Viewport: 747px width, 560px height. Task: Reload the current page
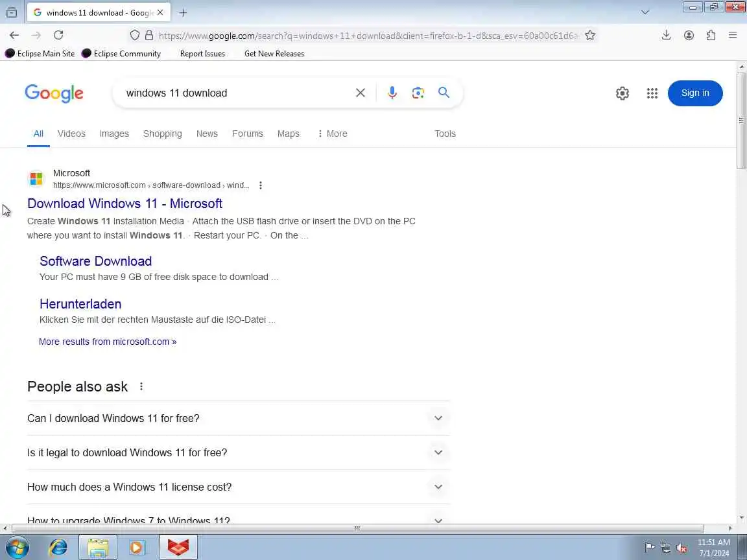[58, 35]
